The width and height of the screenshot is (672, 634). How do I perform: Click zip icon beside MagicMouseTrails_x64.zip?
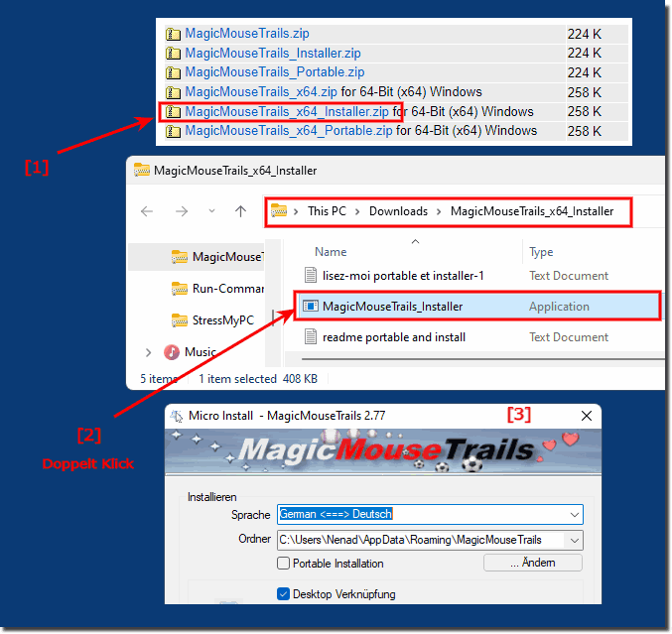point(173,92)
